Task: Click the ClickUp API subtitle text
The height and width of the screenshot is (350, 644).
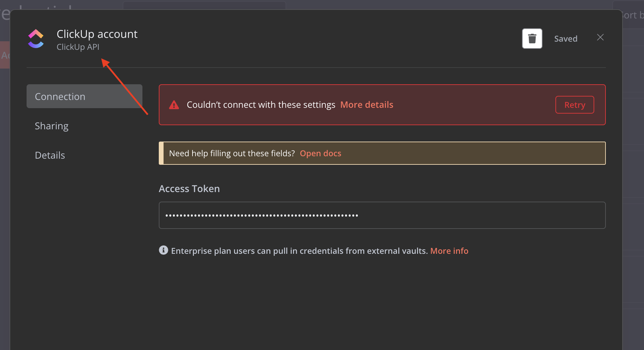Action: (78, 47)
